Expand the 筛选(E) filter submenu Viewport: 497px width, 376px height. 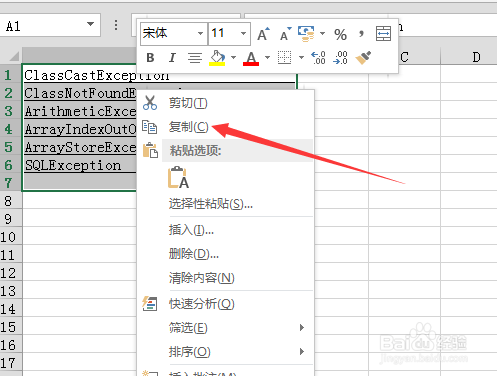225,328
